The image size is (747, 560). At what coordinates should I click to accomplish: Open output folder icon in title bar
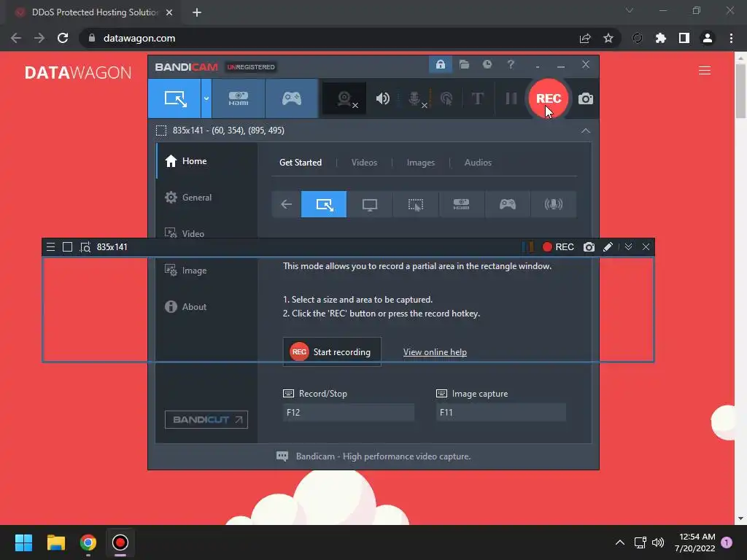(x=464, y=64)
